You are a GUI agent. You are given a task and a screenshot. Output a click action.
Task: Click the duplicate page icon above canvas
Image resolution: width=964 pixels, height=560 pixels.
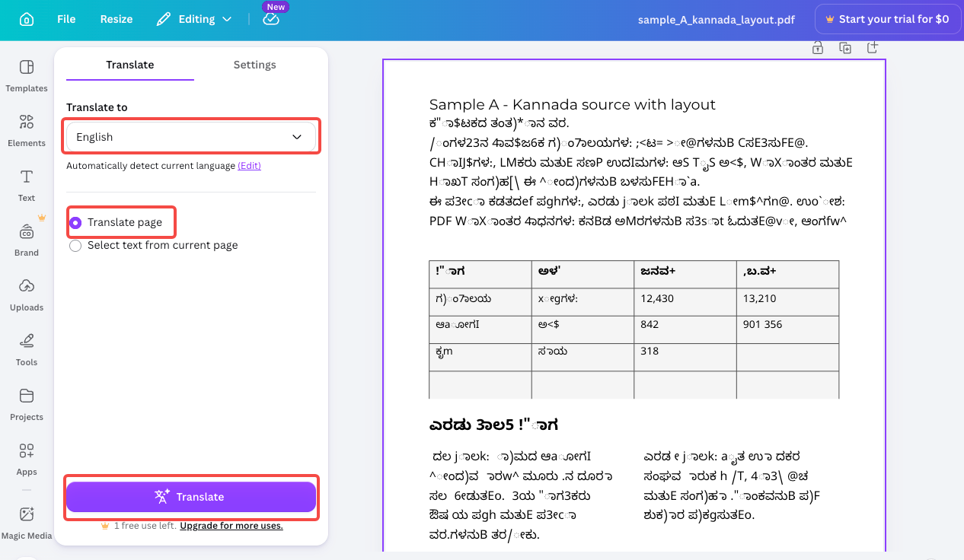tap(845, 48)
